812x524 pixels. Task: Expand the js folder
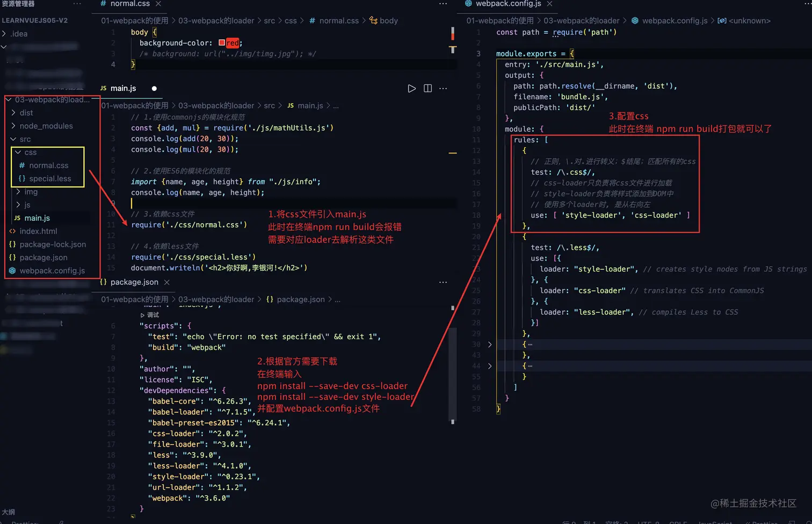[x=18, y=205]
